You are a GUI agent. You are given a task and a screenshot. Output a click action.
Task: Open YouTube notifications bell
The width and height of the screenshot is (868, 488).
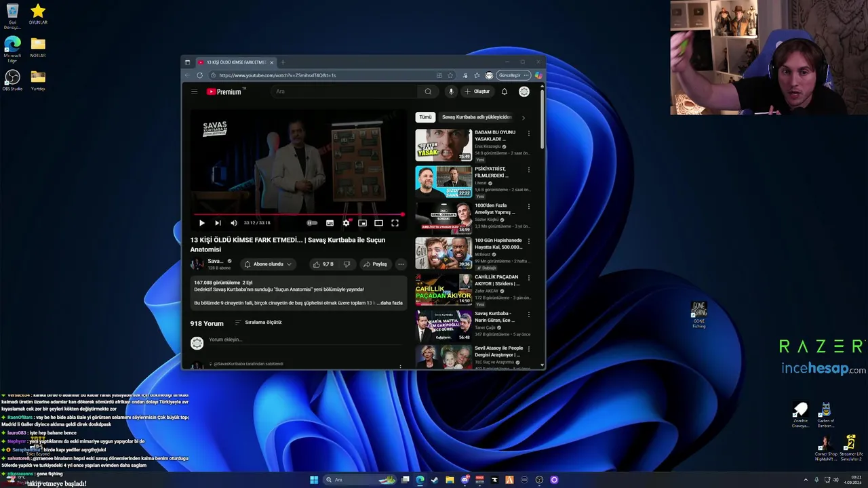click(504, 91)
